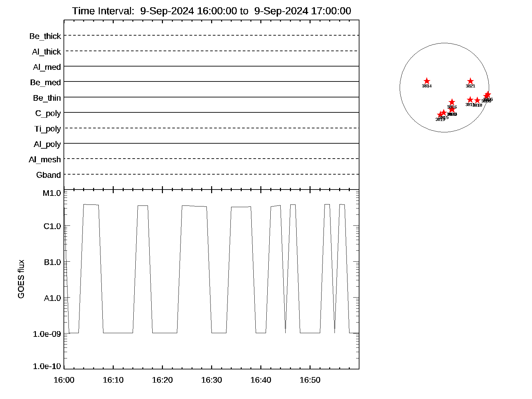
Task: Click the C1.0 flux level label
Action: (x=52, y=226)
